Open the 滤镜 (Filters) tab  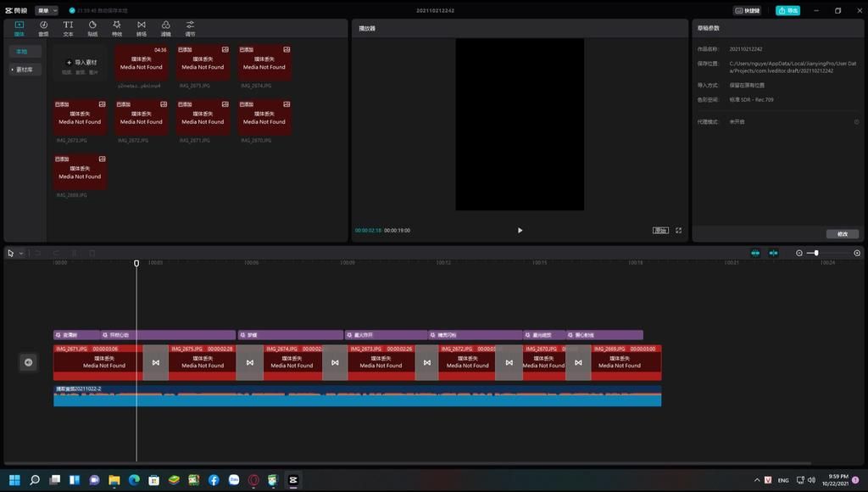coord(165,28)
